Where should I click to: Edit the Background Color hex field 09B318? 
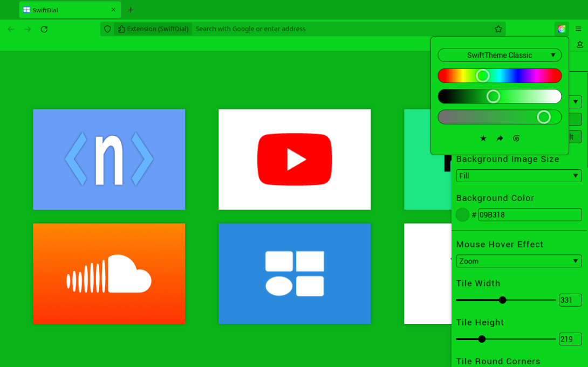[x=530, y=214]
